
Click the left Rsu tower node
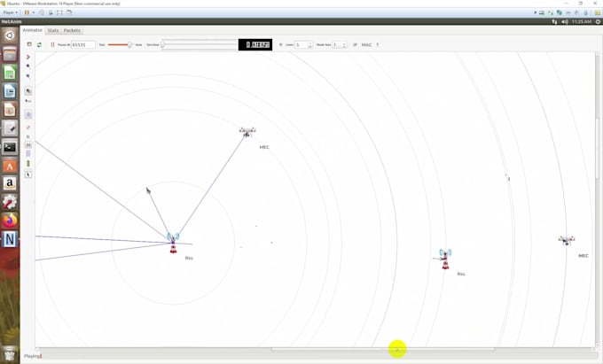pyautogui.click(x=173, y=243)
